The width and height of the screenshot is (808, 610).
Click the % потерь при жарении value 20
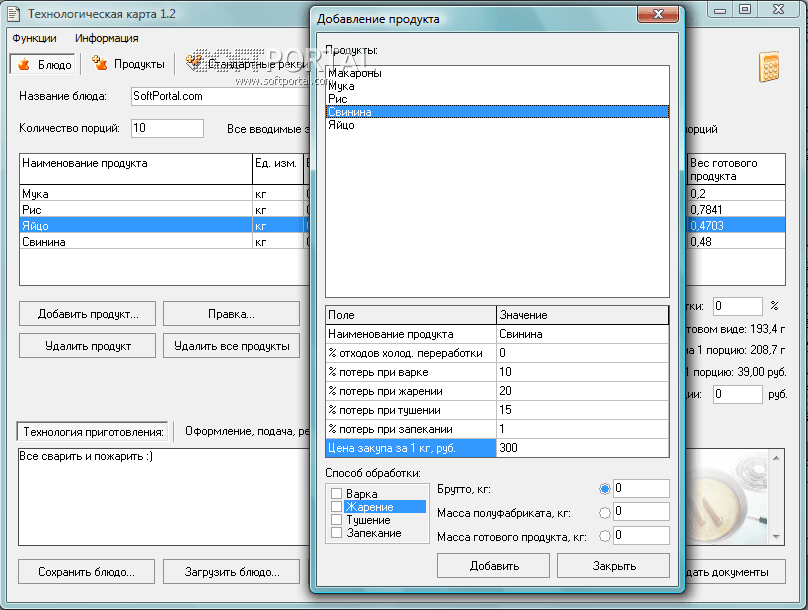[582, 391]
